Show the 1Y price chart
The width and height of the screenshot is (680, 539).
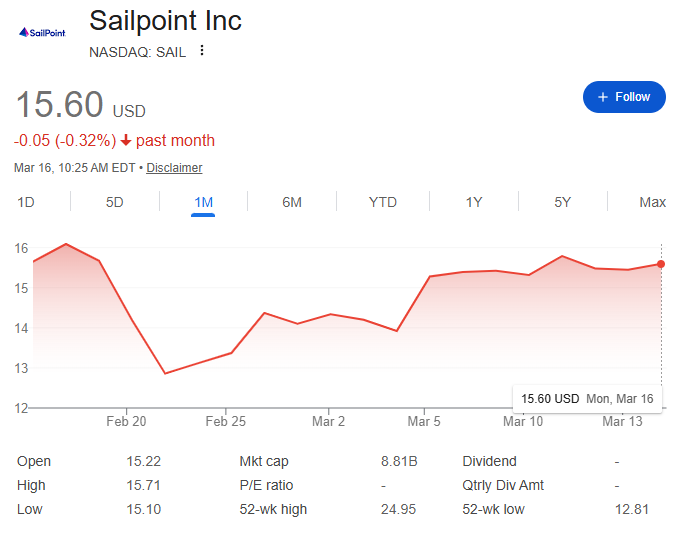474,202
